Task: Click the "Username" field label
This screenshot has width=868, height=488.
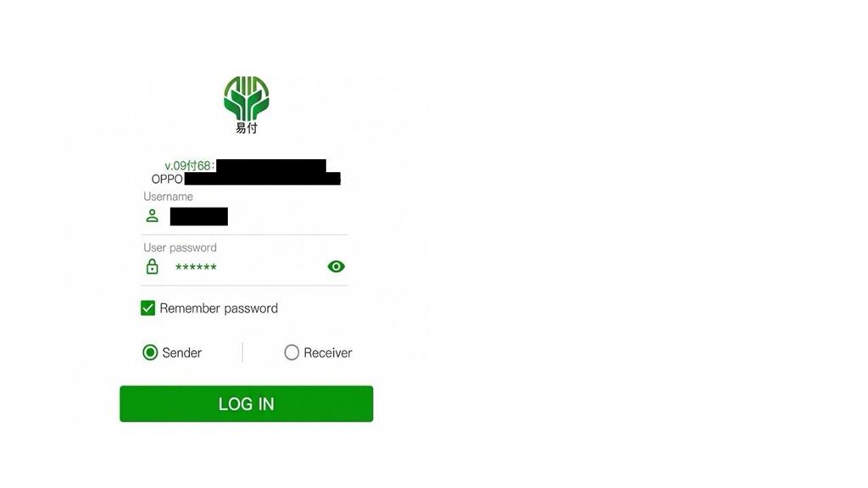Action: (169, 197)
